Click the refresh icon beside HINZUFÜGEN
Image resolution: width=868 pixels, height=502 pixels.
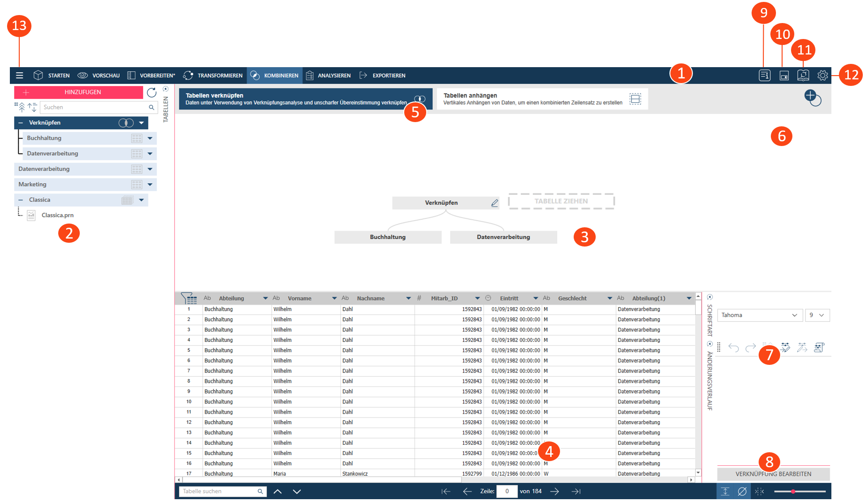pos(151,93)
